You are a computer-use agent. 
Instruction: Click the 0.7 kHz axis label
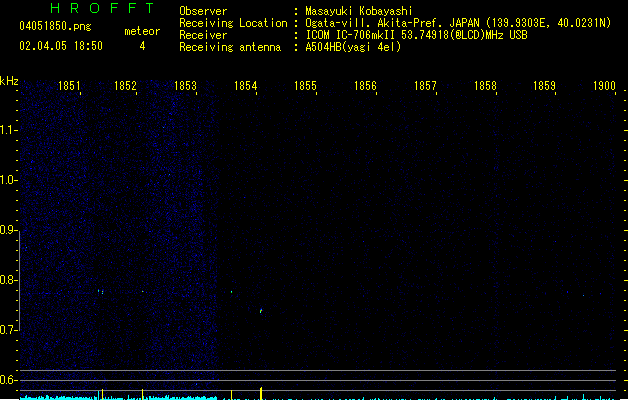click(x=7, y=330)
